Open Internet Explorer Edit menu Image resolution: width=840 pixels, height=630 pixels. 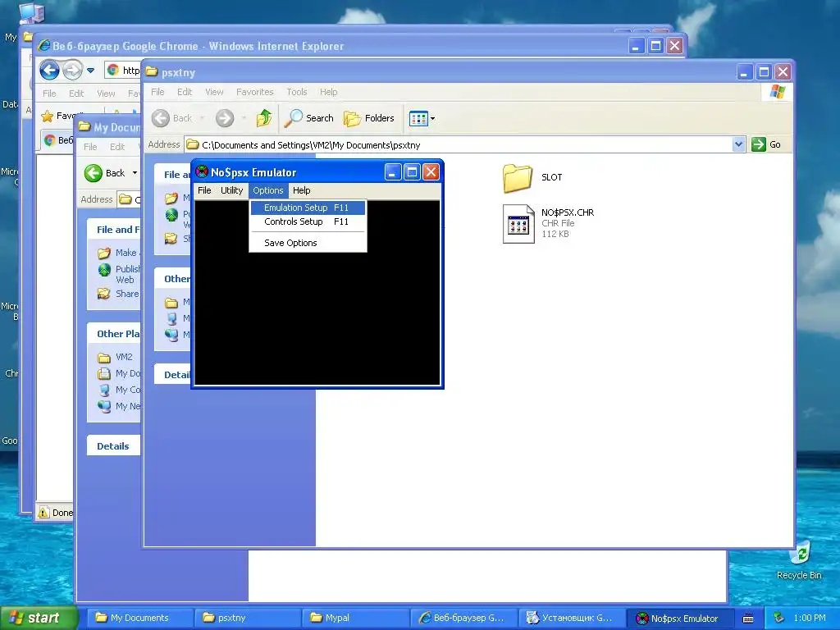tap(76, 94)
